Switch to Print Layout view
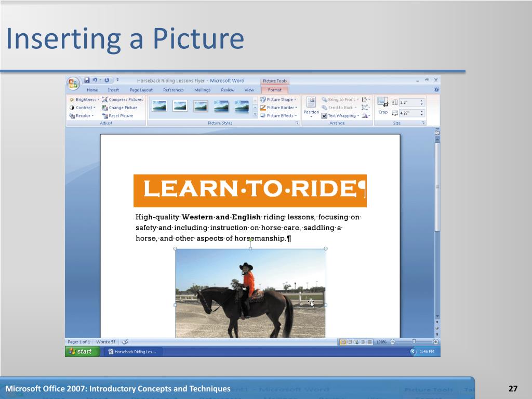Image resolution: width=532 pixels, height=399 pixels. (343, 342)
